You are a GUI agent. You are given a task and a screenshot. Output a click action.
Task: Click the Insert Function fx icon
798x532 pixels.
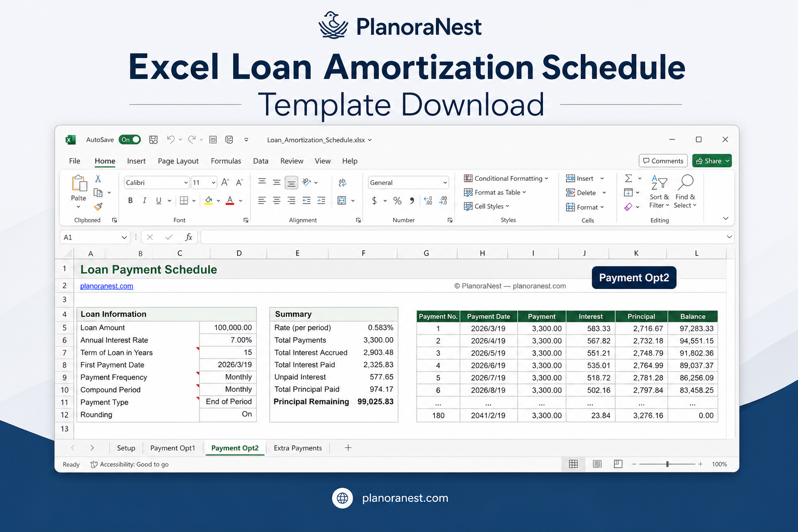tap(189, 237)
